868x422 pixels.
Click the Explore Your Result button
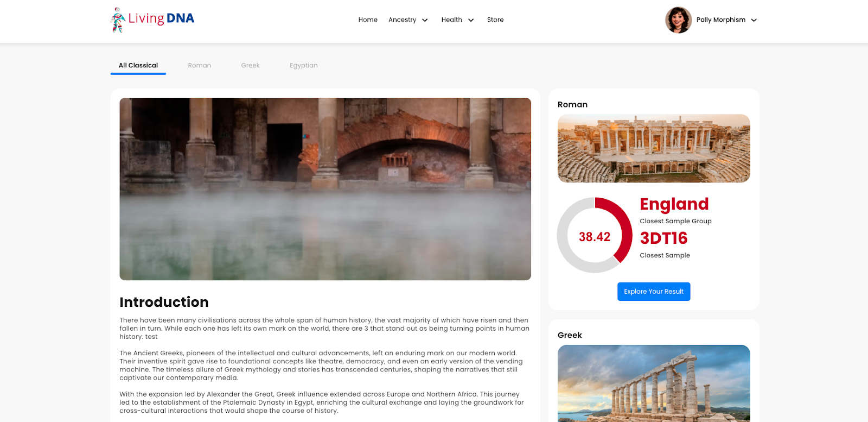[654, 292]
